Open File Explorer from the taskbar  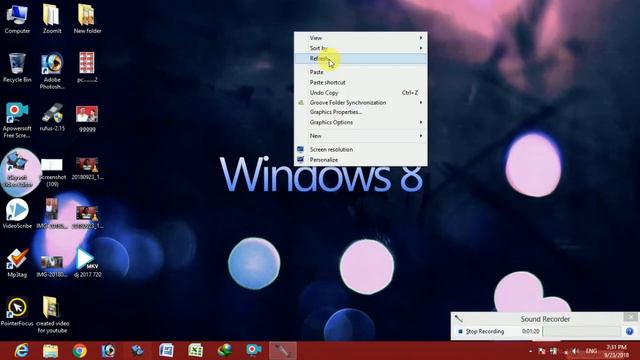pyautogui.click(x=51, y=351)
